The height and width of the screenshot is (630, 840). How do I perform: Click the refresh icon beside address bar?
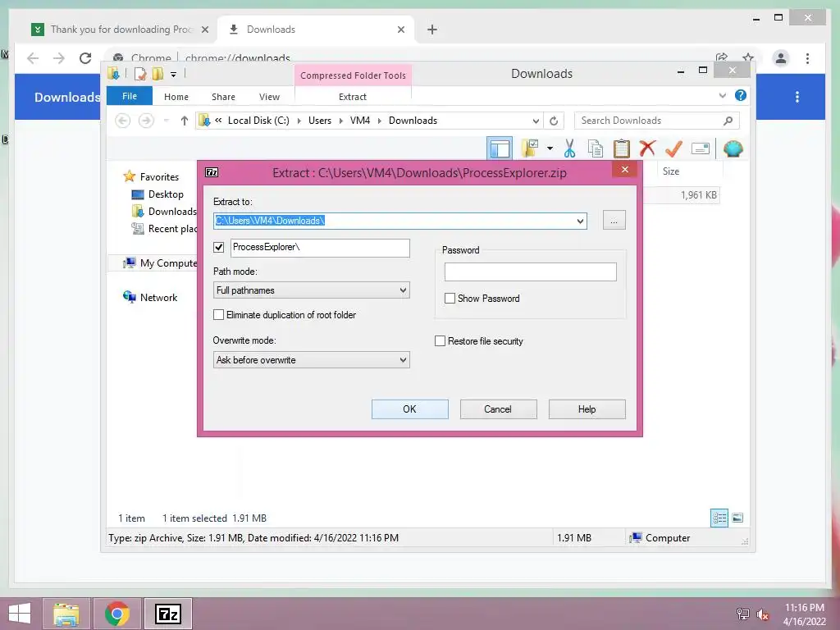[x=554, y=121]
